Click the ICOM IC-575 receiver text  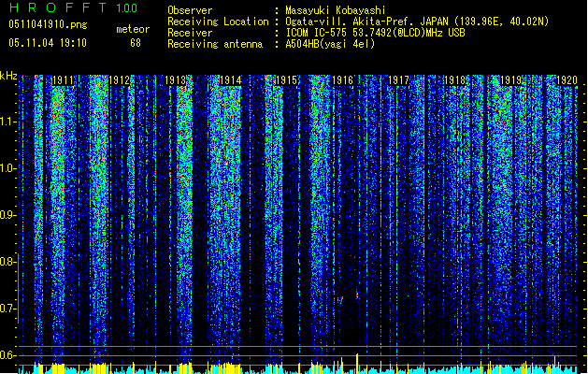click(375, 33)
